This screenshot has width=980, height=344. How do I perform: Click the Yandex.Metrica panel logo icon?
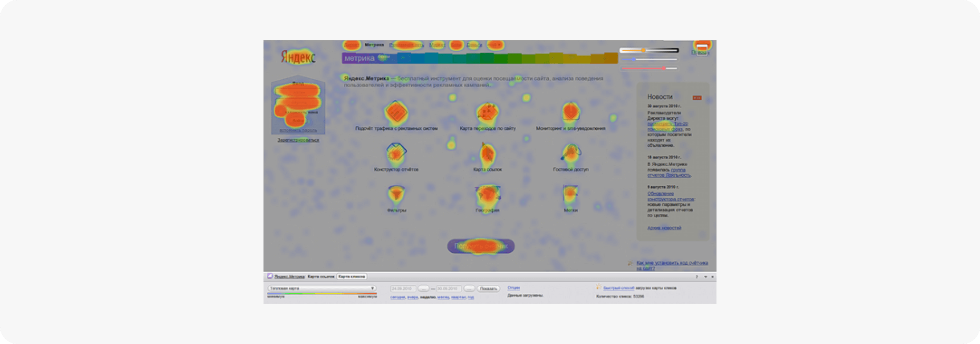pyautogui.click(x=269, y=276)
